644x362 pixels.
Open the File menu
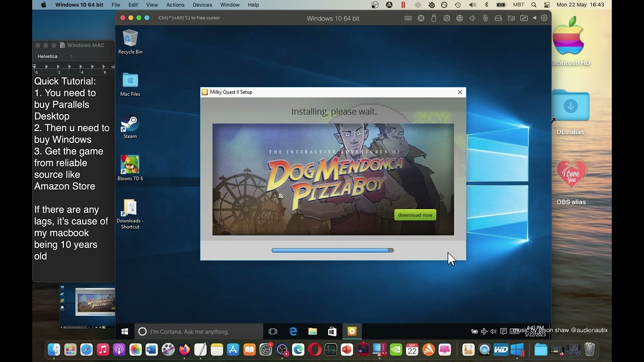116,5
